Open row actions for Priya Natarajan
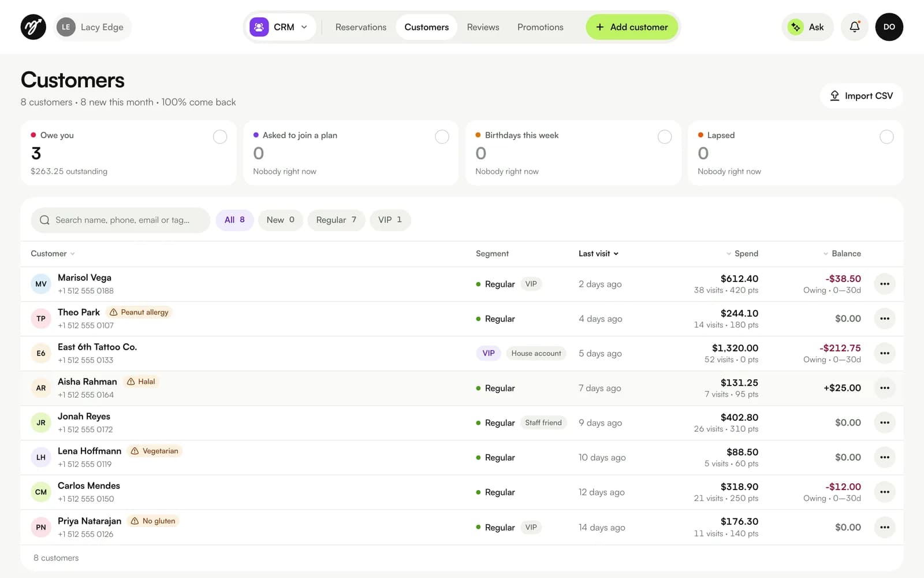This screenshot has width=924, height=578. tap(884, 527)
